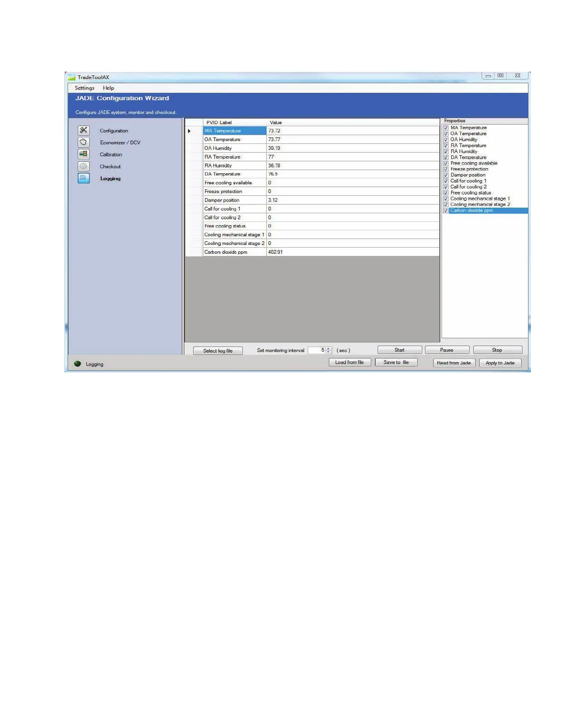Open the Calibration page
The image size is (563, 728).
[x=111, y=154]
